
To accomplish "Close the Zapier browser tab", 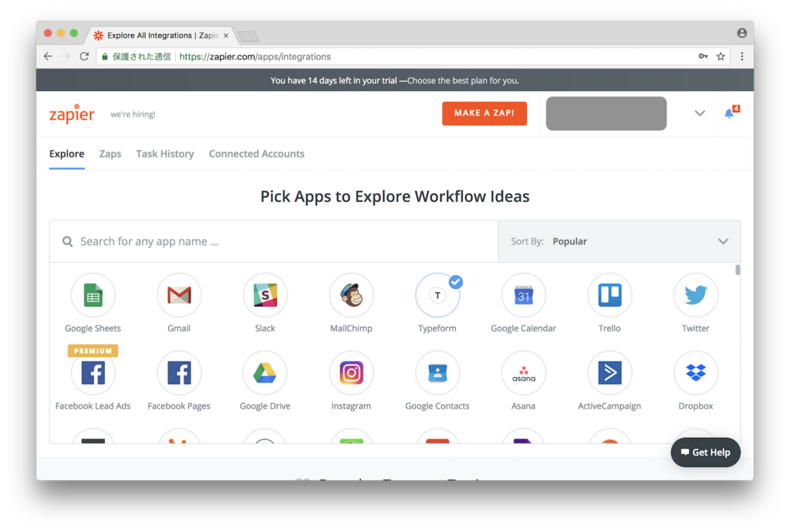I will [226, 35].
